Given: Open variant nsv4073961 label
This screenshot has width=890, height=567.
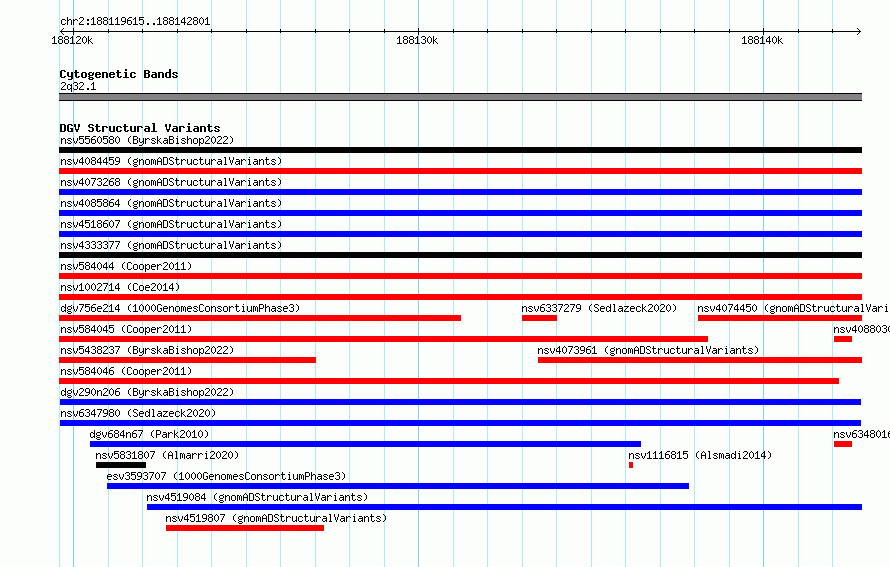Looking at the screenshot, I should point(648,350).
